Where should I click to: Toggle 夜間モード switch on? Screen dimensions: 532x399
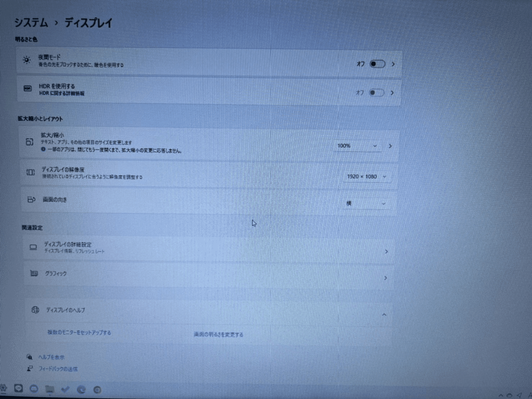pyautogui.click(x=378, y=64)
